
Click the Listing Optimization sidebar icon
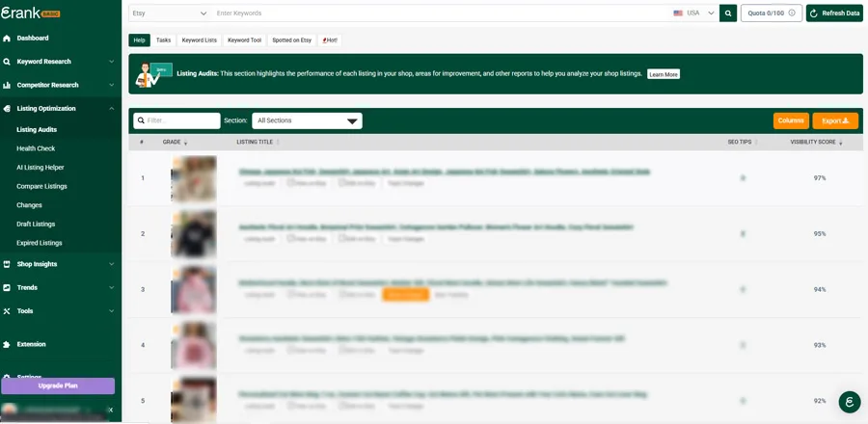click(x=7, y=109)
